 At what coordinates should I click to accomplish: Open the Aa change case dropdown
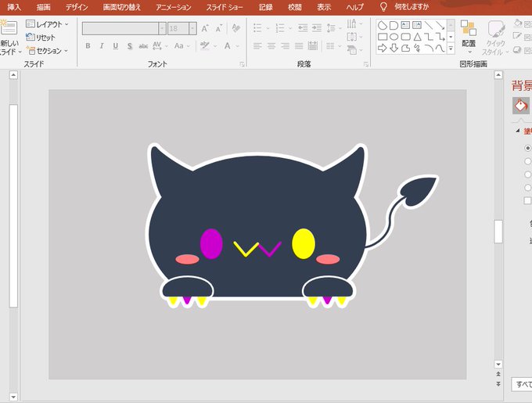click(182, 46)
